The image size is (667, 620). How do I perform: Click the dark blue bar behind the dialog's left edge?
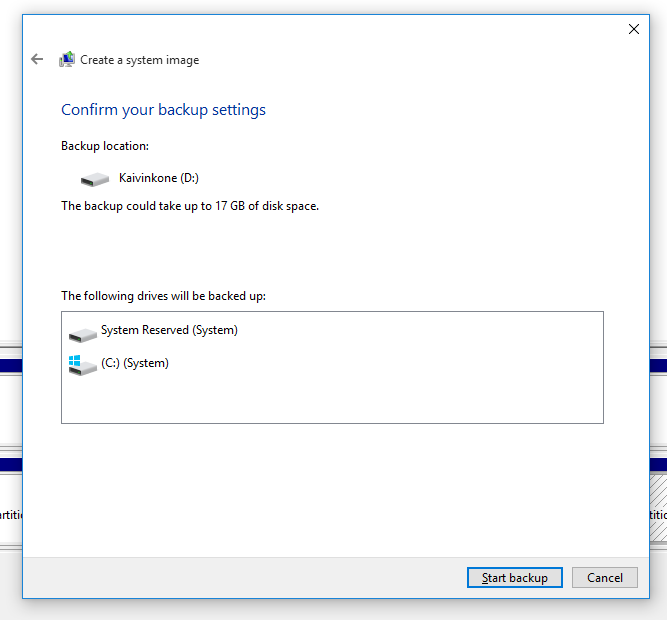click(x=10, y=366)
